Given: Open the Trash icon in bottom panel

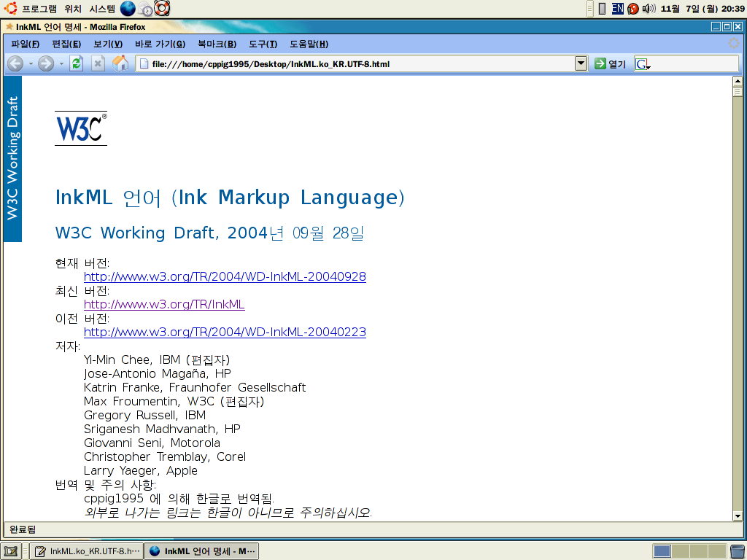Looking at the screenshot, I should click(738, 551).
